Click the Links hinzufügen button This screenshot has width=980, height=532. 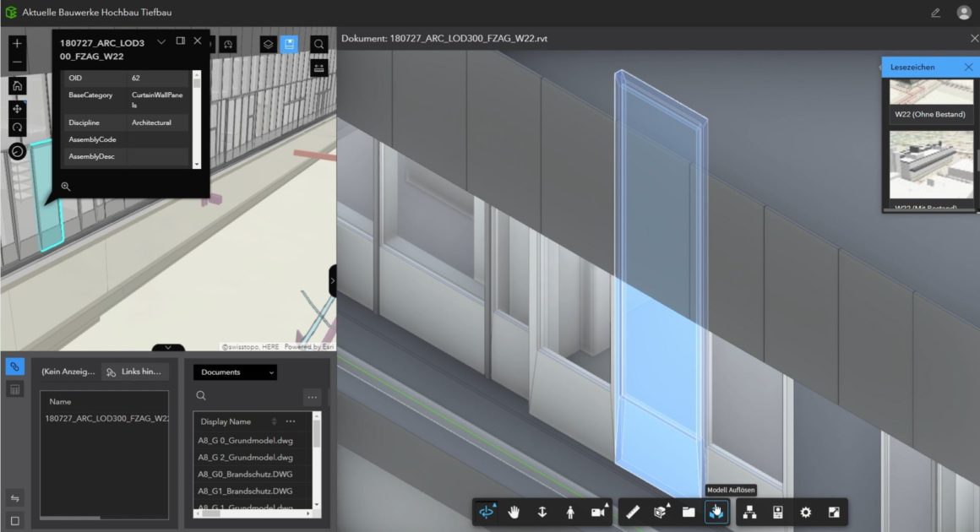coord(135,372)
